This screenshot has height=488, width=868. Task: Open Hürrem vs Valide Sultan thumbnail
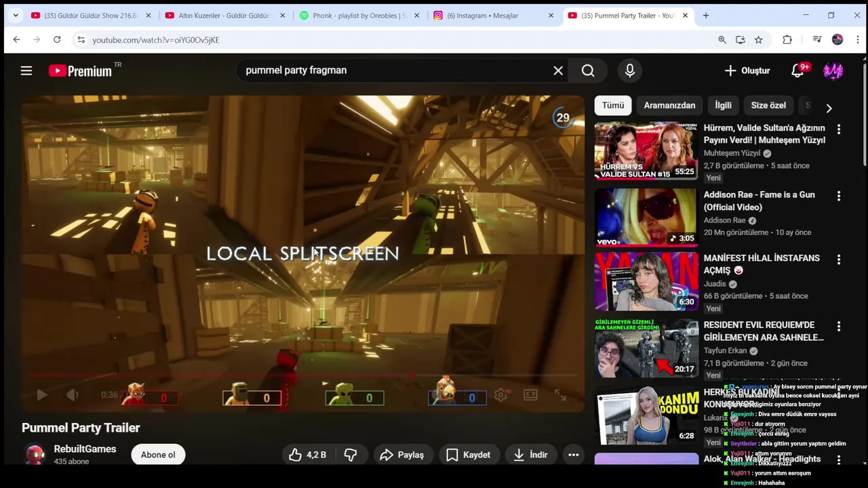point(646,150)
